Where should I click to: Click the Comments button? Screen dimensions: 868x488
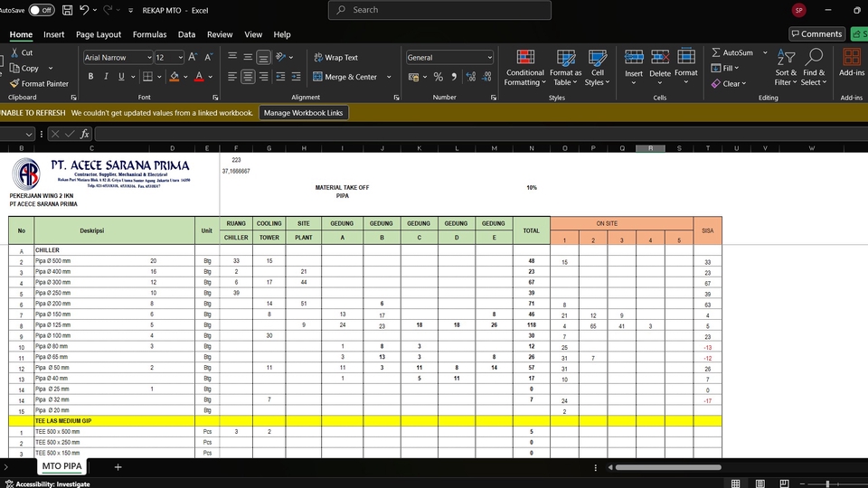(816, 33)
